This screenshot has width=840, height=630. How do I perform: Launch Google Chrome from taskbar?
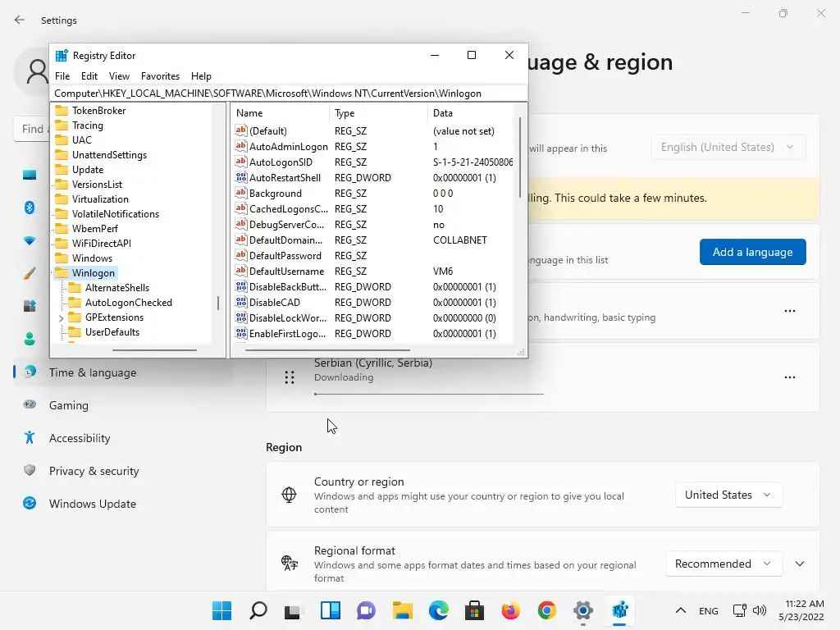coord(547,610)
